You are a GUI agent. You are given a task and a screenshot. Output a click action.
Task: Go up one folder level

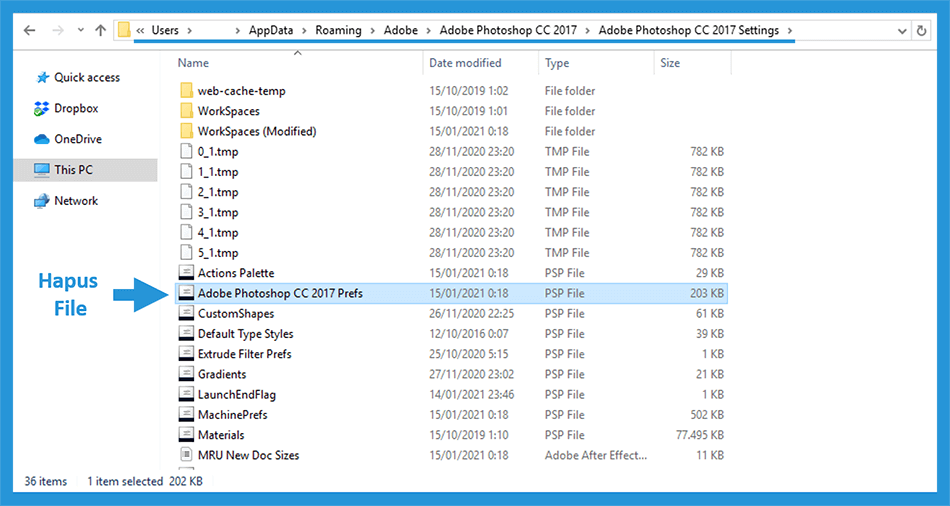101,30
